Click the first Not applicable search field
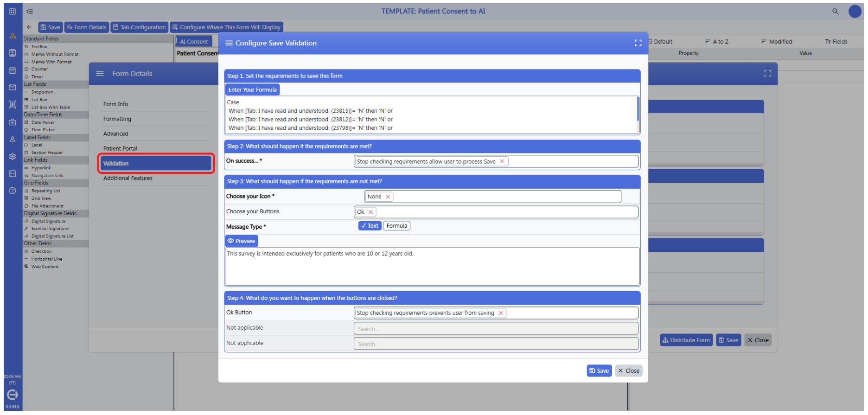This screenshot has height=415, width=868. pyautogui.click(x=496, y=329)
